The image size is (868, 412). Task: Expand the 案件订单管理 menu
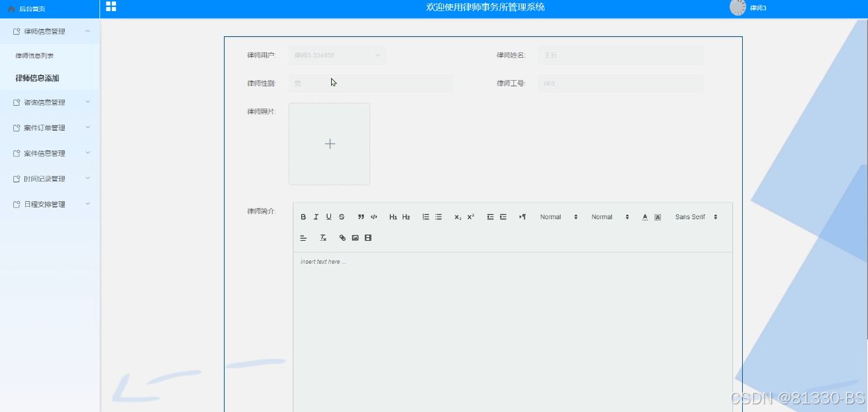(50, 128)
